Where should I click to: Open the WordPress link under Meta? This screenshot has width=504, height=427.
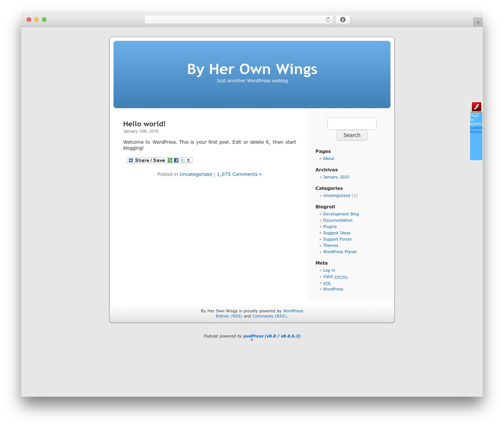[x=333, y=290]
